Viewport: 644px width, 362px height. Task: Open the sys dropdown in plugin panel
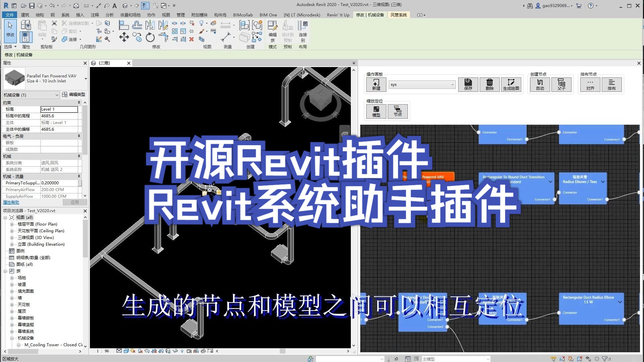[x=422, y=84]
